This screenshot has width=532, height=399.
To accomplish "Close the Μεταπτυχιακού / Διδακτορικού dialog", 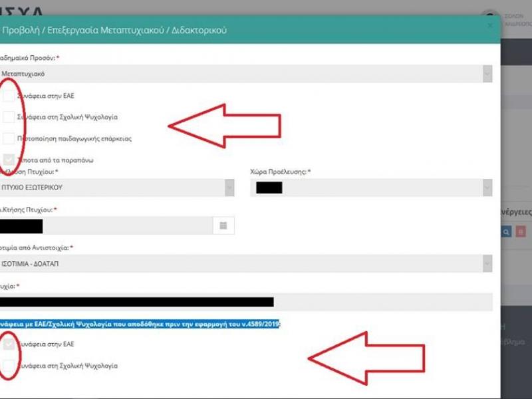I will coord(490,25).
